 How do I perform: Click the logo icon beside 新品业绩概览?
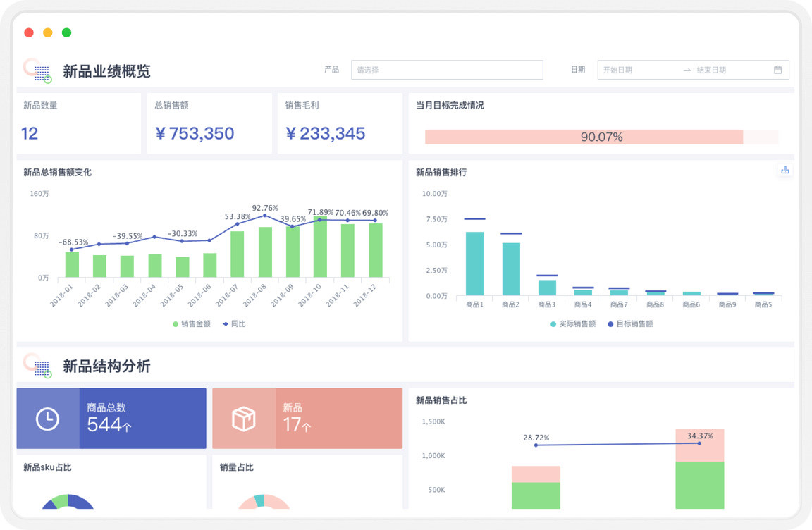[37, 70]
